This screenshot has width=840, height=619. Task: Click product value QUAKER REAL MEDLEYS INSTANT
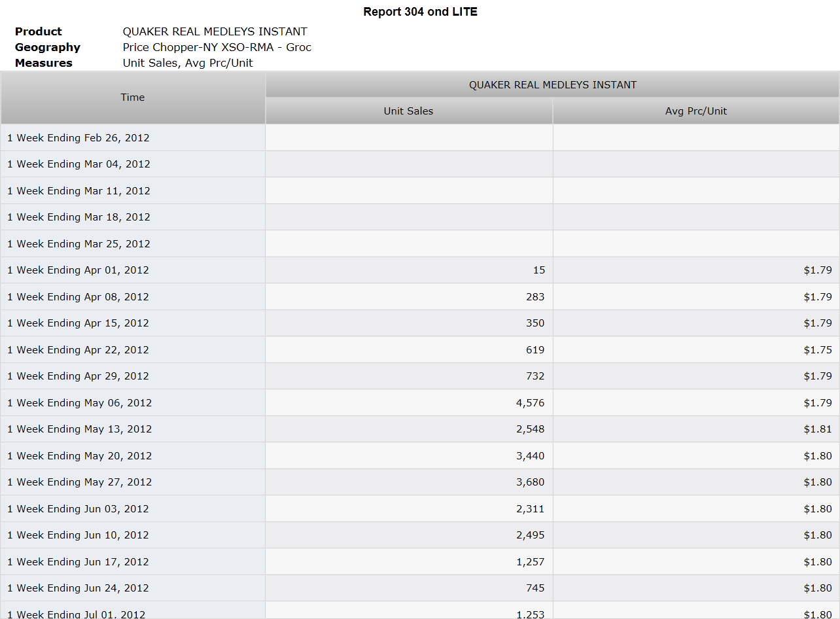[215, 31]
